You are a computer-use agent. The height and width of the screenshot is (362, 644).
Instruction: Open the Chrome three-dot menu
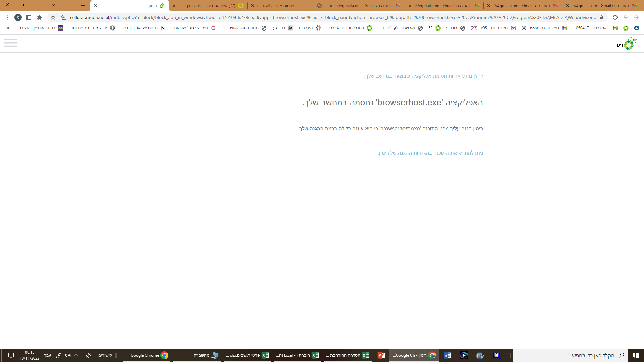click(x=7, y=17)
